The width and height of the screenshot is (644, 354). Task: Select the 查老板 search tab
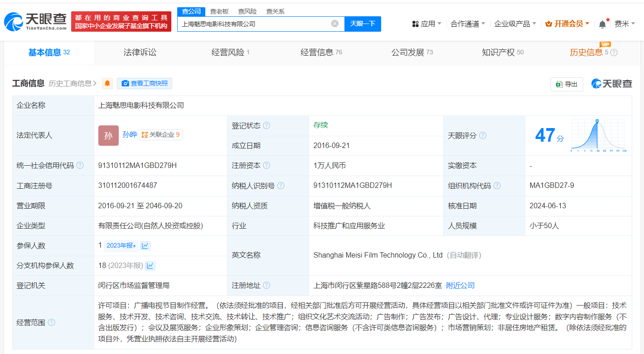click(219, 11)
